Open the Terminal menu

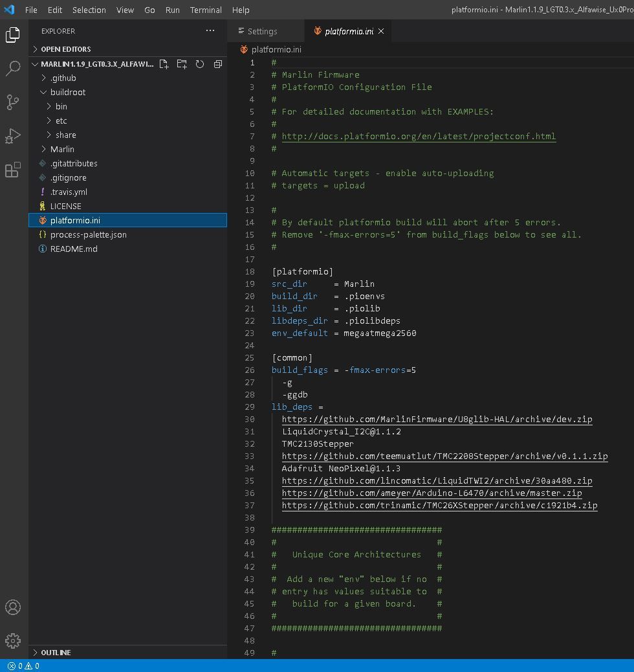[x=206, y=10]
